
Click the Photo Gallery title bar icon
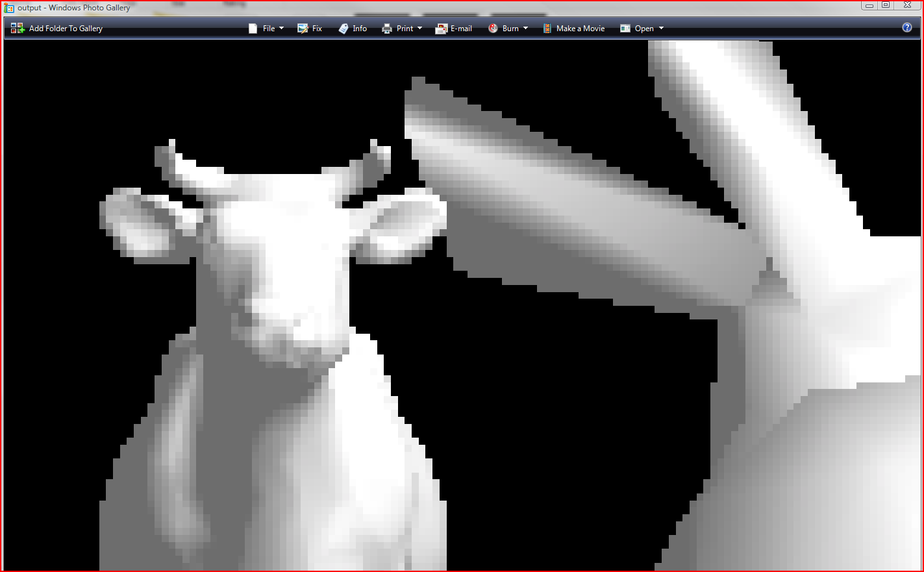point(9,8)
